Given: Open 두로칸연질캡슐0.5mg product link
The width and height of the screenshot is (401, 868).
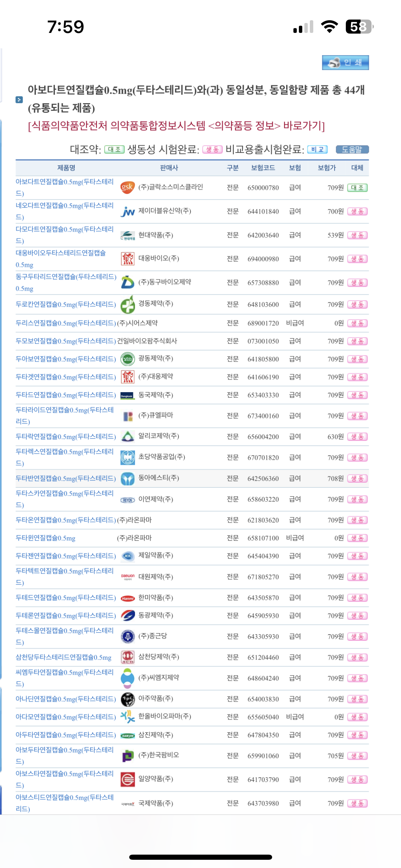Looking at the screenshot, I should (x=66, y=304).
